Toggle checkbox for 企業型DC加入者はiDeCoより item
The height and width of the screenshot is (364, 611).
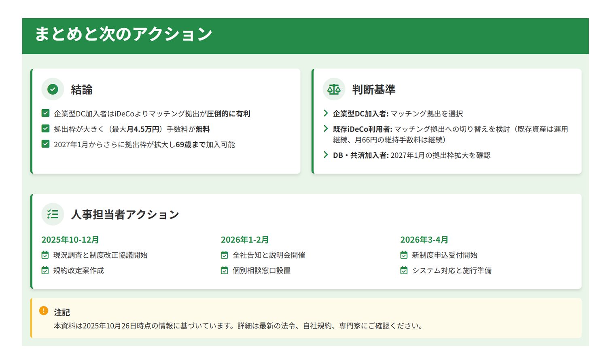pyautogui.click(x=46, y=113)
